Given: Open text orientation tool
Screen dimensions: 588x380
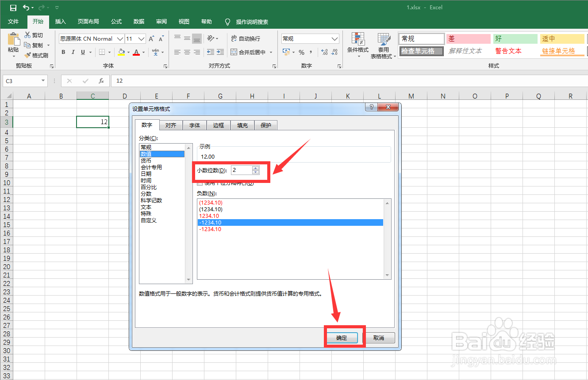Looking at the screenshot, I should click(211, 38).
